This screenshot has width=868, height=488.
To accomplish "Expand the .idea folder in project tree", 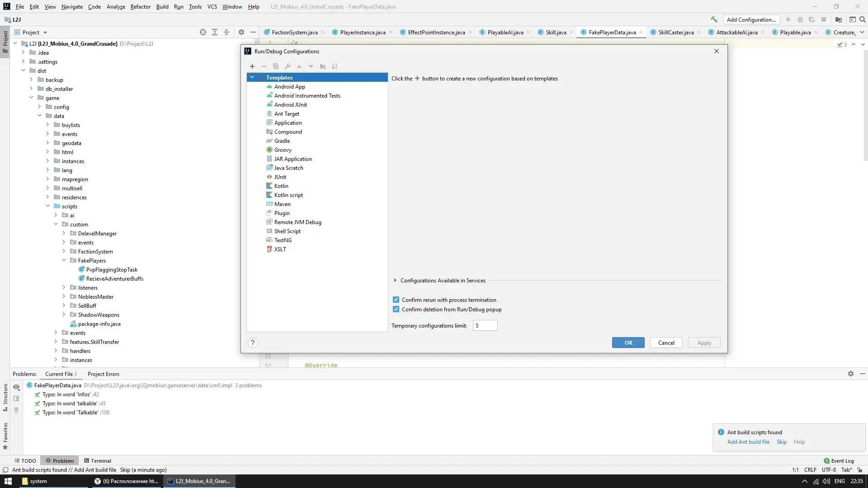I will (x=23, y=52).
